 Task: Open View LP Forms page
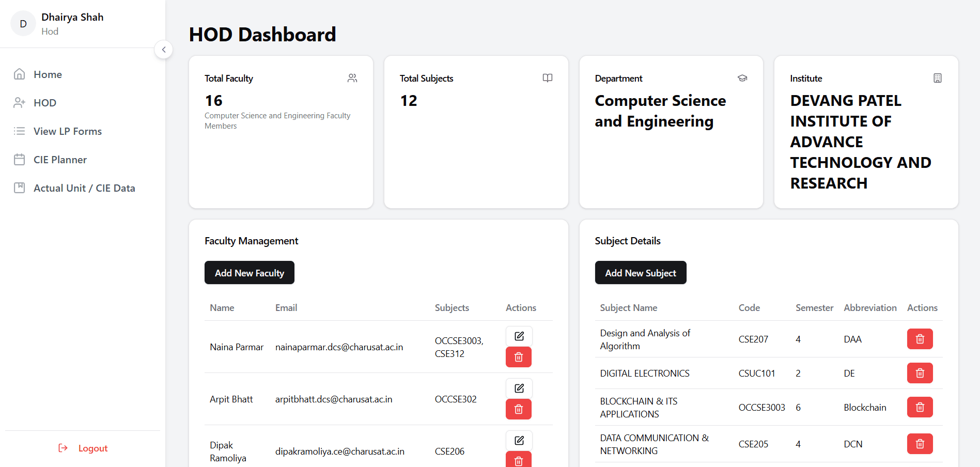point(67,131)
